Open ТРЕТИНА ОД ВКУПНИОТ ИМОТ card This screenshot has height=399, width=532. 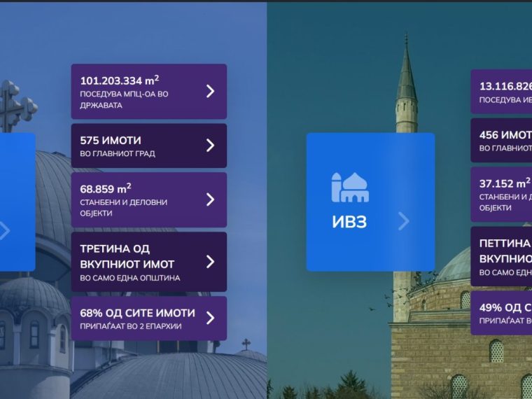pyautogui.click(x=149, y=262)
